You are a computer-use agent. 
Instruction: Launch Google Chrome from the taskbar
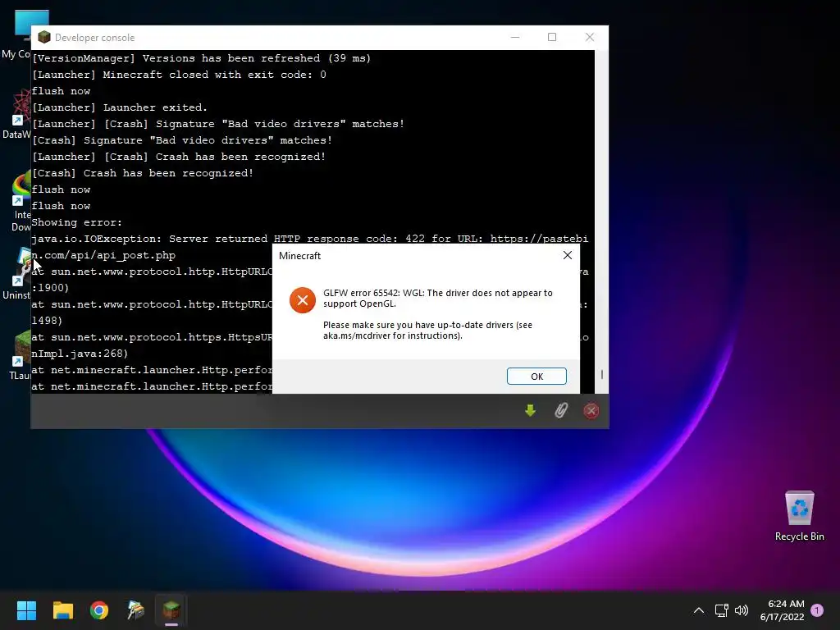coord(99,610)
